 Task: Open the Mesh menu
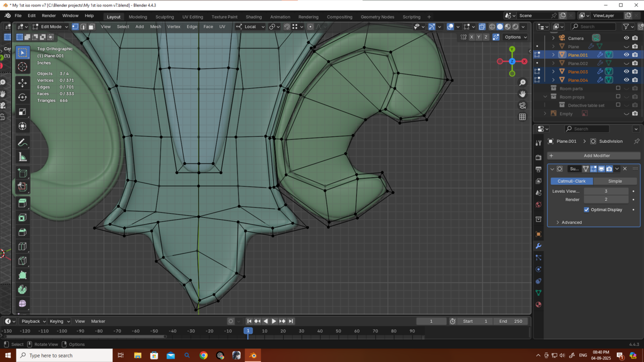155,27
